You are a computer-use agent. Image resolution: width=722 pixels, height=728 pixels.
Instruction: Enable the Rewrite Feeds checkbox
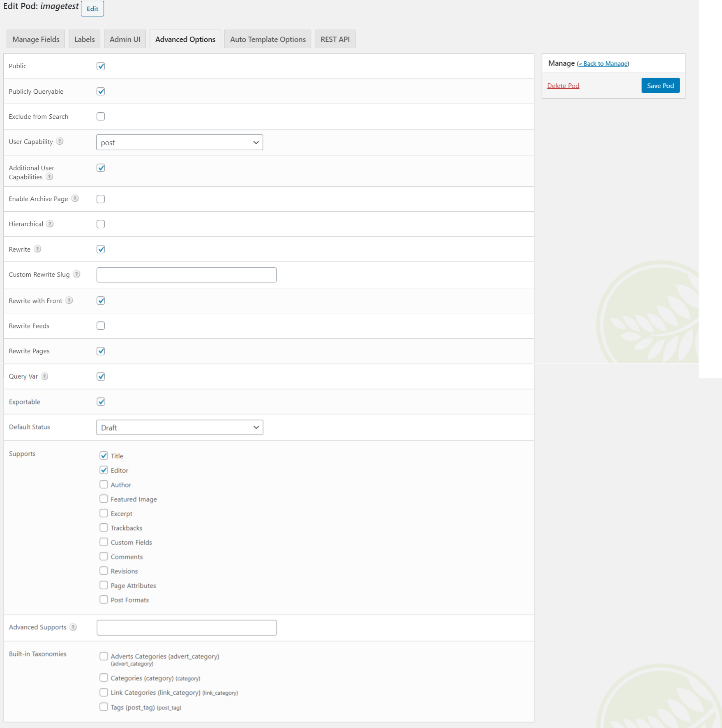pyautogui.click(x=101, y=326)
